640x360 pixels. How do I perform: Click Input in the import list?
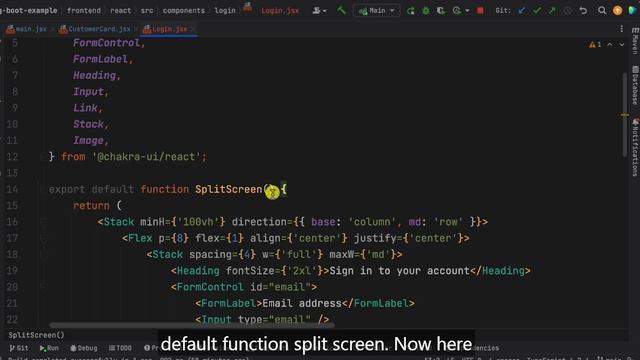88,91
